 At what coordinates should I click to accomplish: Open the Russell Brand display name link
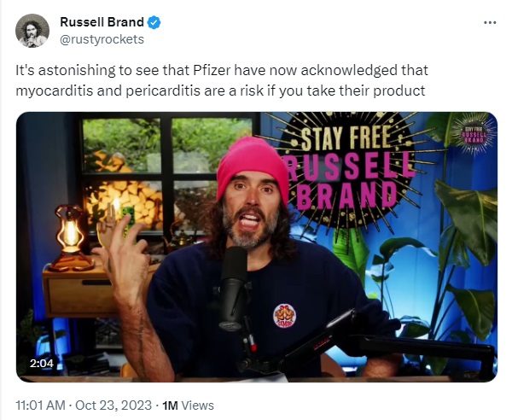[102, 22]
